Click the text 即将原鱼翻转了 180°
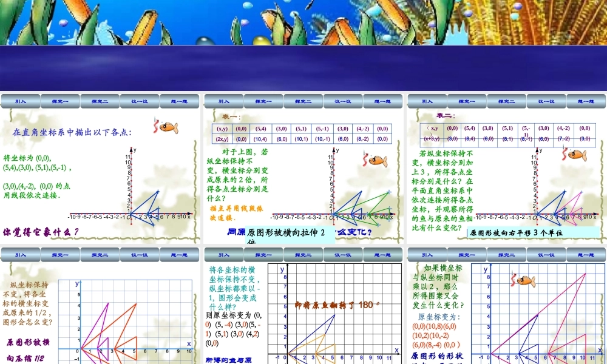The width and height of the screenshot is (607, 364). pos(336,305)
